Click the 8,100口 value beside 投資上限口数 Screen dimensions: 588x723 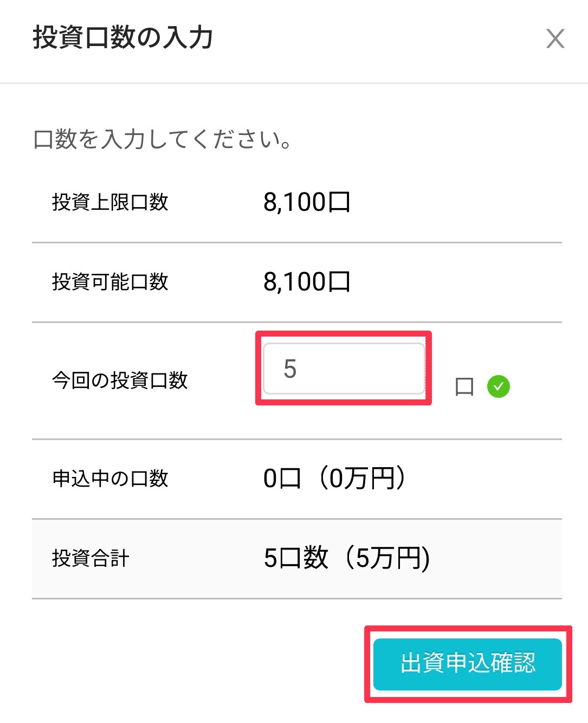click(x=307, y=202)
